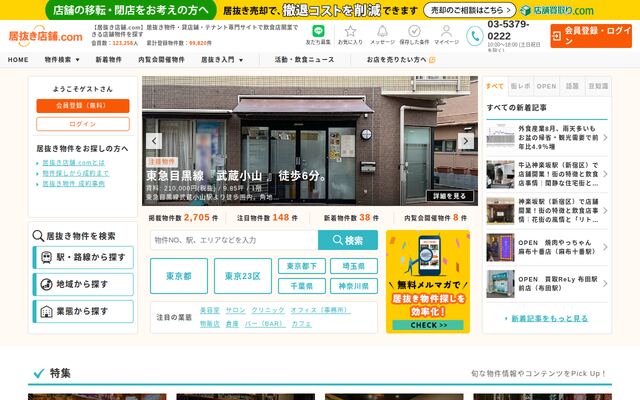Click 会員登録・ログイン header button
This screenshot has width=640, height=400.
591,36
